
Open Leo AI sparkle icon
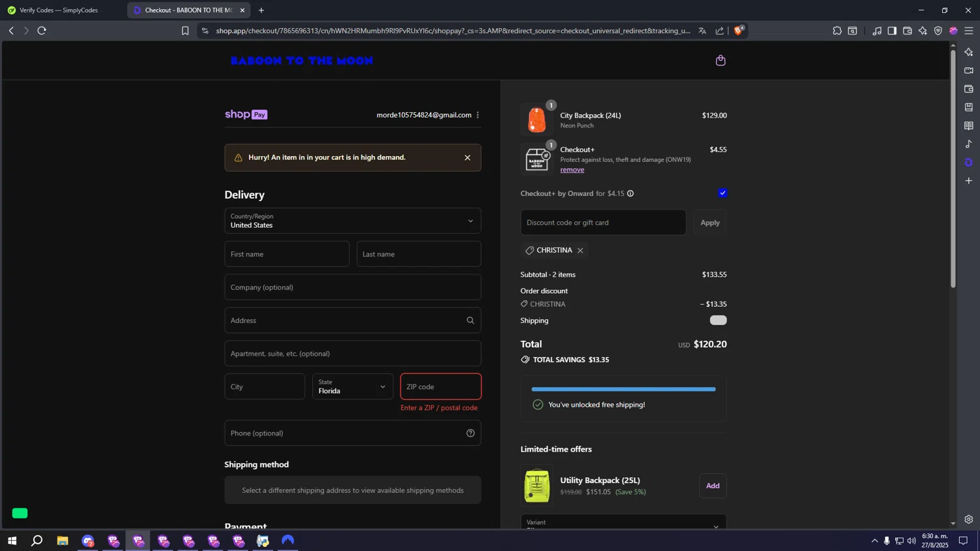[923, 31]
